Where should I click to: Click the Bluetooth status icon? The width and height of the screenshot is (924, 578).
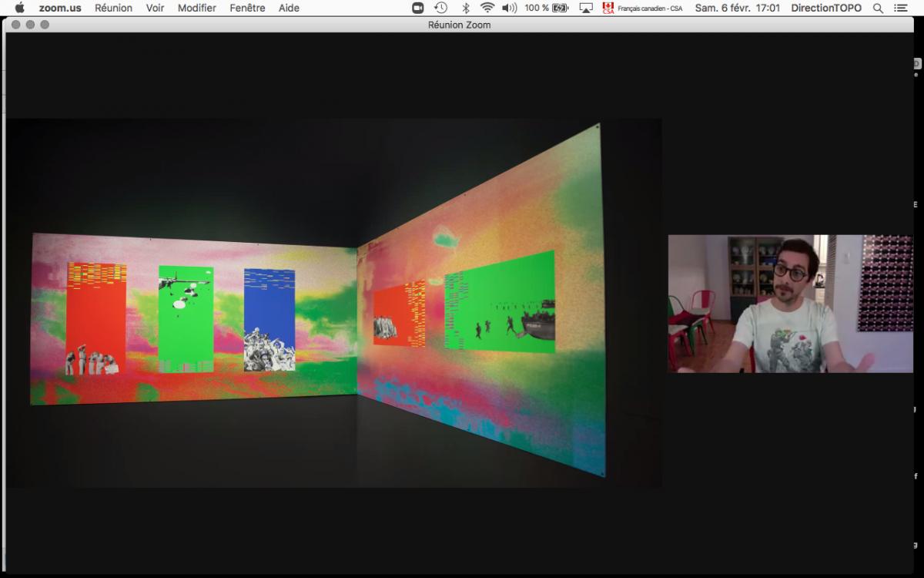tap(465, 8)
